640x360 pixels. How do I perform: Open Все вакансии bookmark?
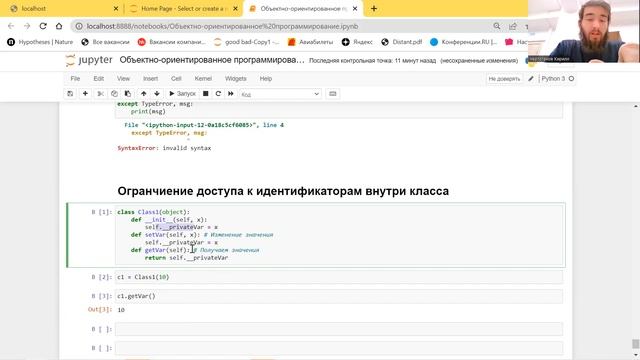[105, 42]
